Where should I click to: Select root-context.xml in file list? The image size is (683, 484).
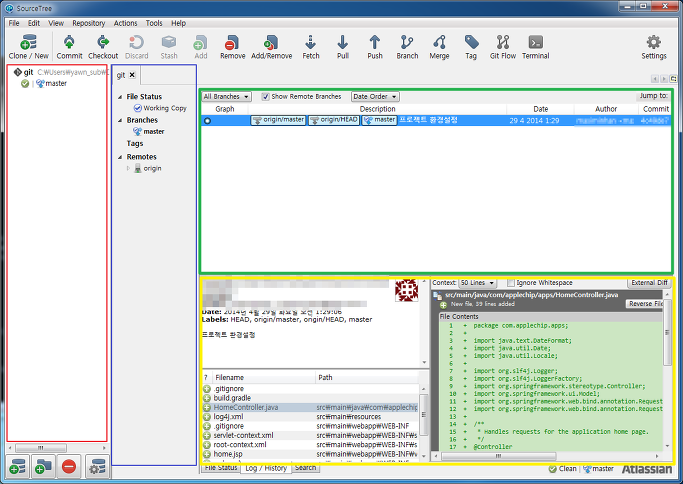tap(310, 444)
